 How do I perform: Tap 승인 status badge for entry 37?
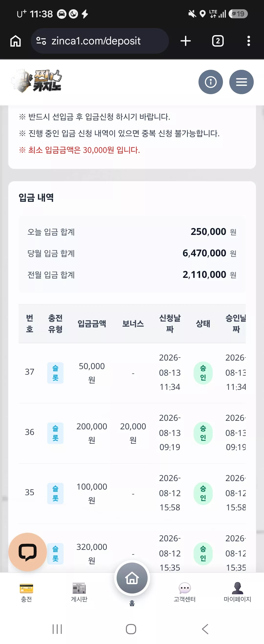point(203,373)
